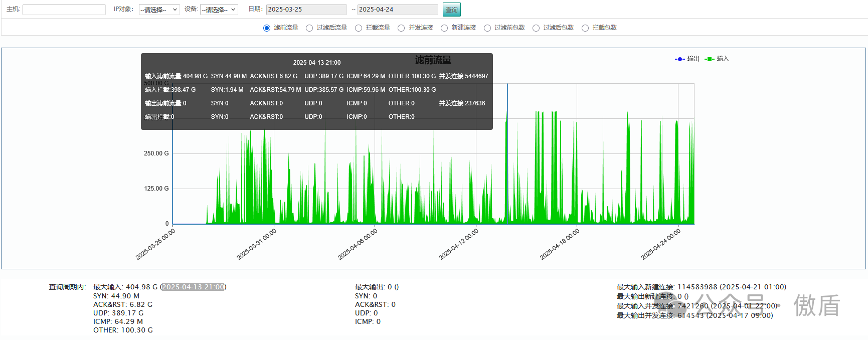The width and height of the screenshot is (868, 340).
Task: Focus the 主机 host input field
Action: tap(64, 10)
